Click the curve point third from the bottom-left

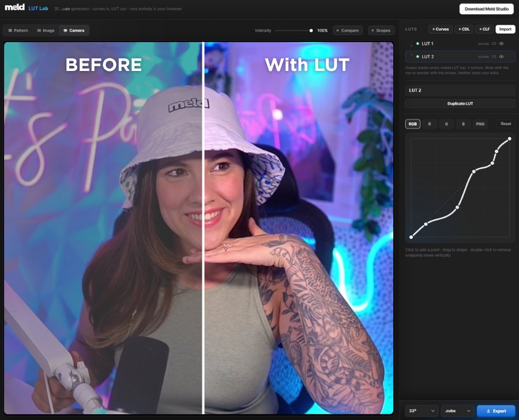457,207
